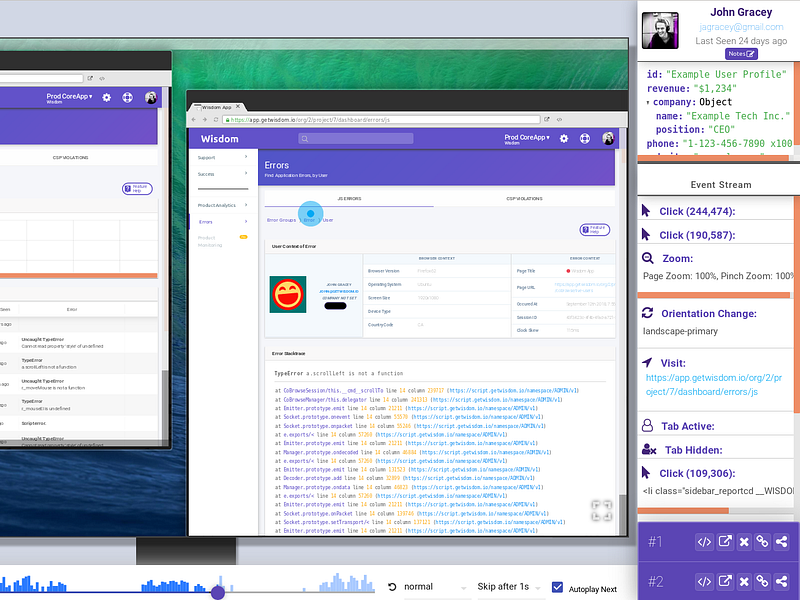
Task: Copy link using chain icon in row #1
Action: 762,542
